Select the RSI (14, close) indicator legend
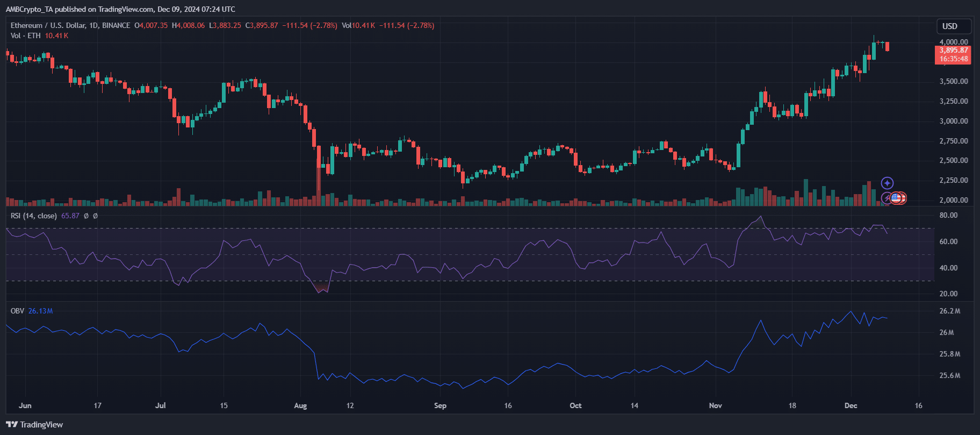 [33, 216]
